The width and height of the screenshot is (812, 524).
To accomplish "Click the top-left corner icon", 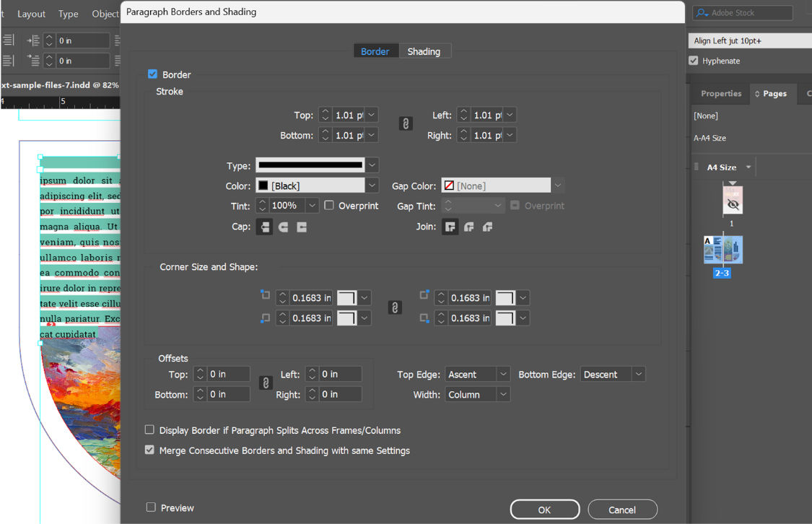I will [265, 294].
